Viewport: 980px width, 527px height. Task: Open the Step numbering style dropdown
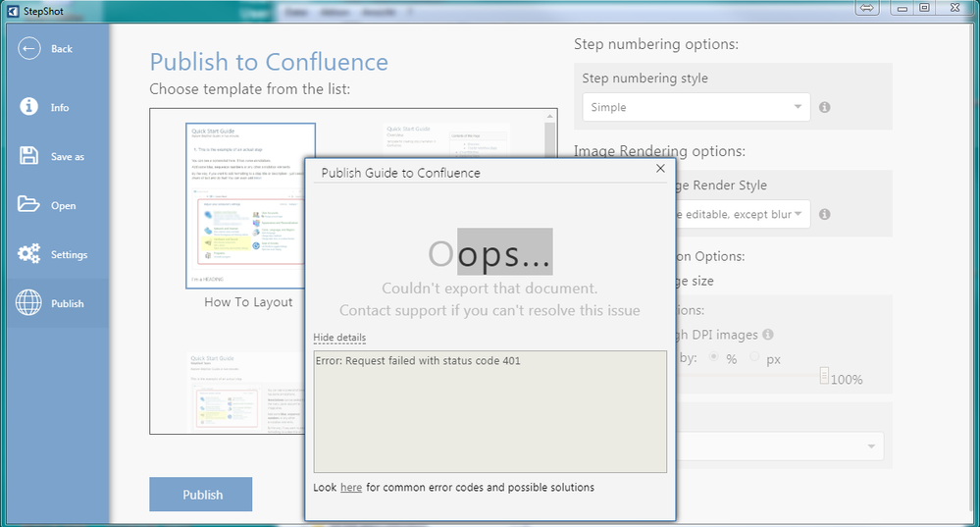tap(696, 107)
